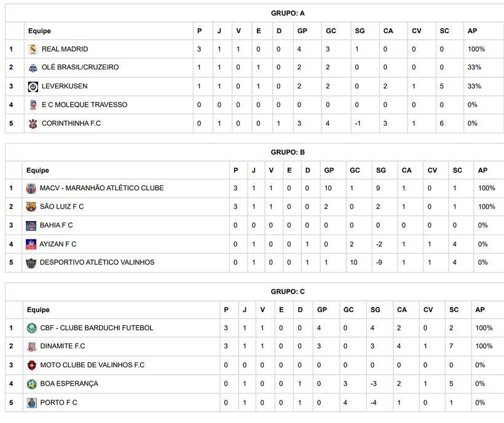
Task: Click the GRUPO: C table title
Action: [x=288, y=292]
